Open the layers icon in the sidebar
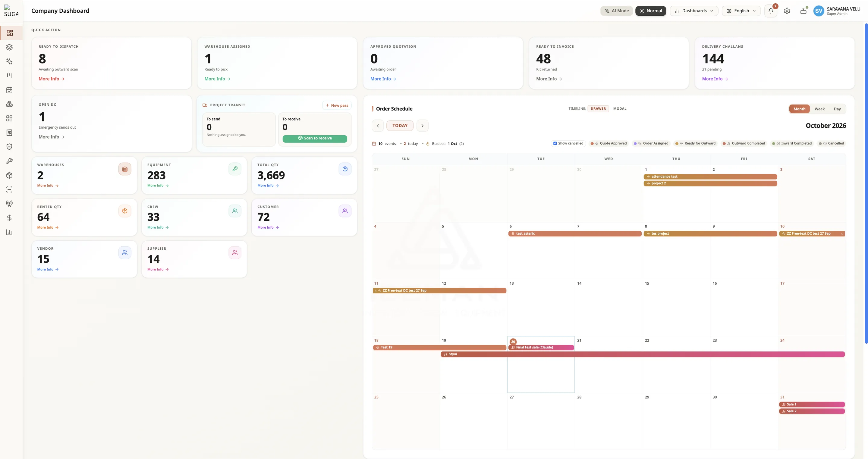Screen dimensions: 868x459 [x=9, y=47]
